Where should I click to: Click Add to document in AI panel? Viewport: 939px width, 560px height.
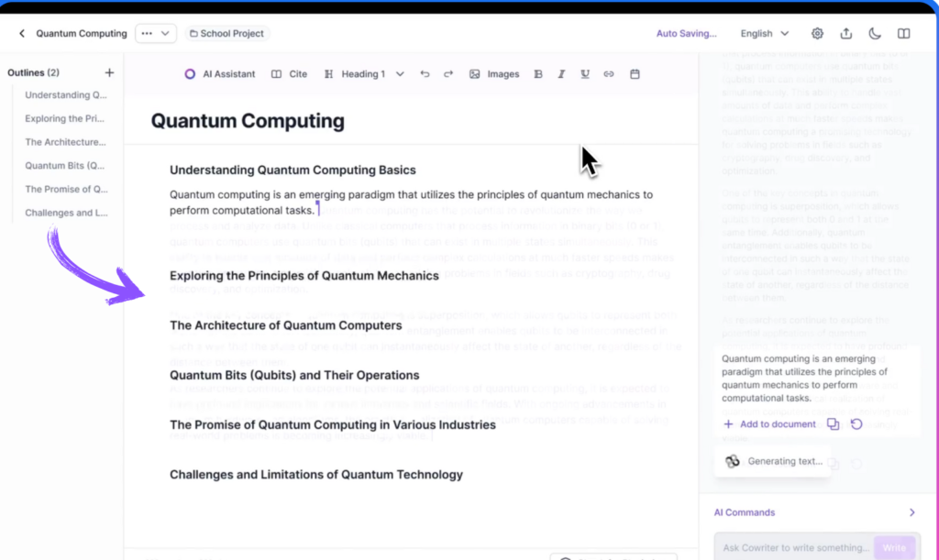(x=769, y=424)
